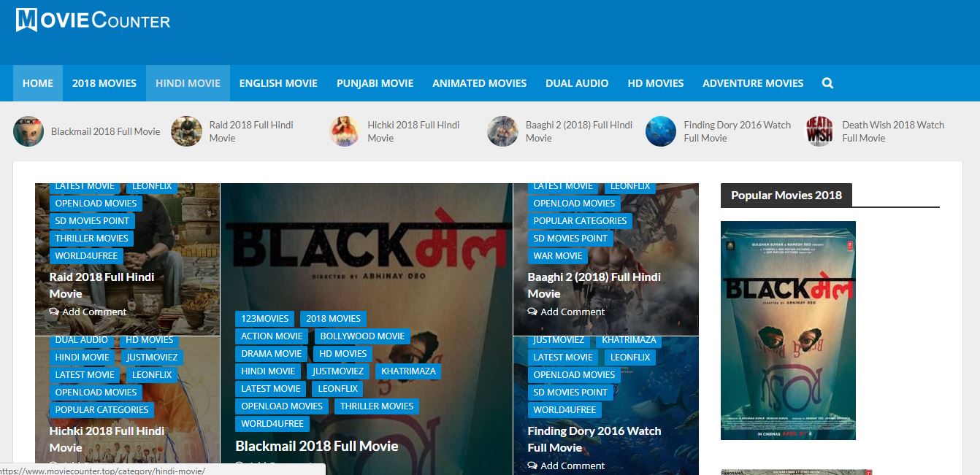
Task: Open the Hindi Movie menu item
Action: click(x=188, y=83)
